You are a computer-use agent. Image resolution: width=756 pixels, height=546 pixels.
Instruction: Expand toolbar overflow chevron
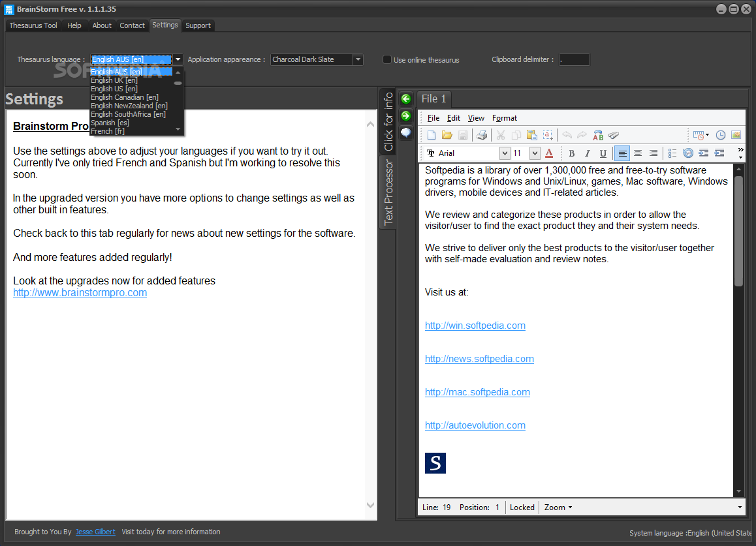(740, 153)
